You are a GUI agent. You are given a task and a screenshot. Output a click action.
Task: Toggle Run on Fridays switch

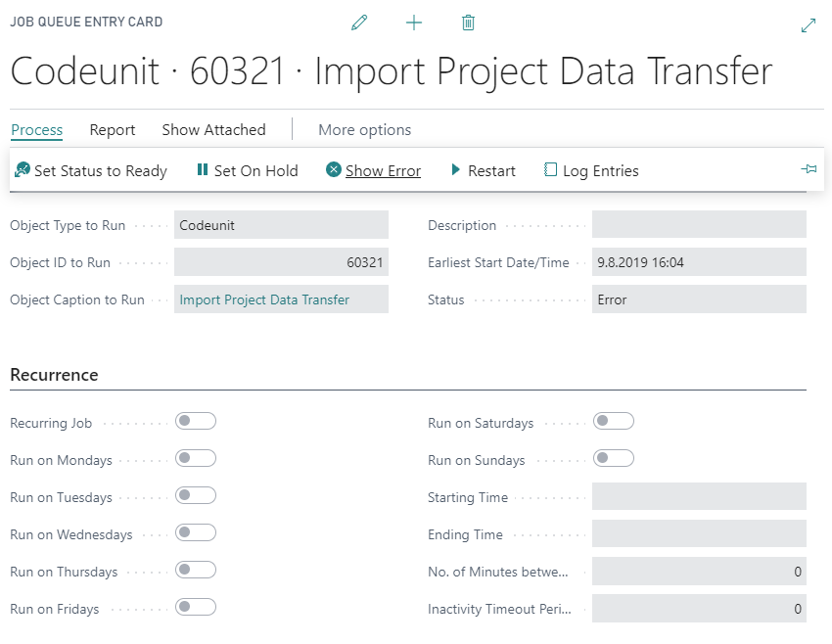pyautogui.click(x=196, y=607)
